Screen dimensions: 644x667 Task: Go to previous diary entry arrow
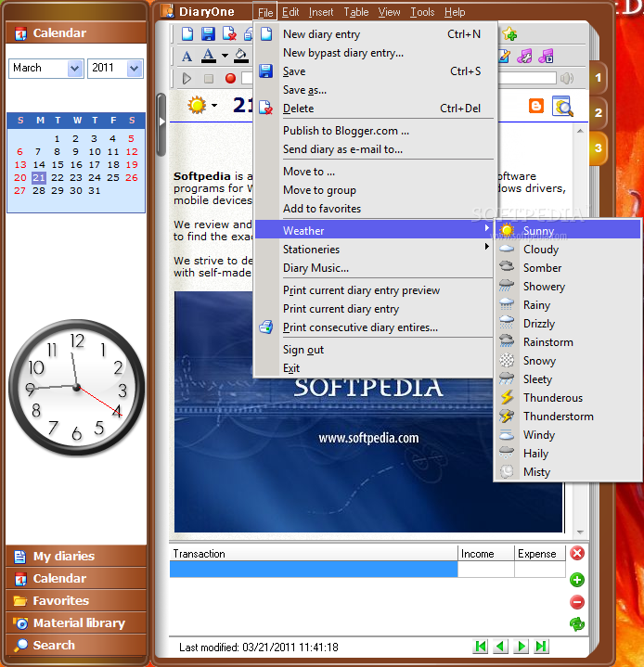501,647
